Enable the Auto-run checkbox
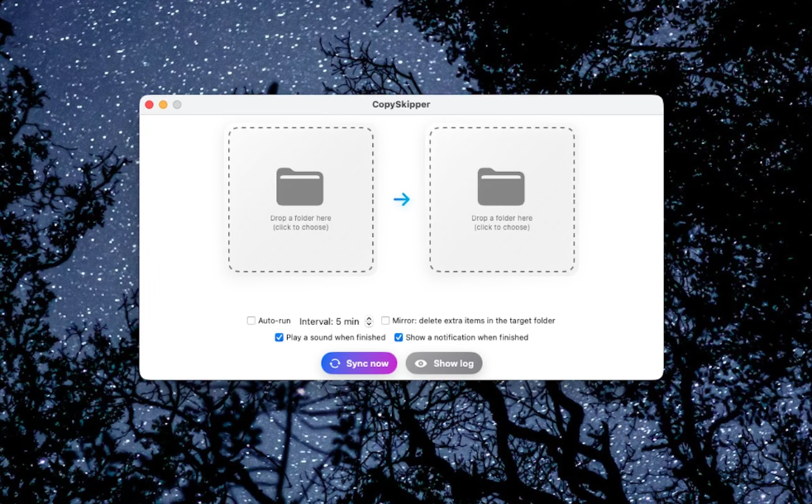Screen dimensions: 812x504 coord(251,321)
